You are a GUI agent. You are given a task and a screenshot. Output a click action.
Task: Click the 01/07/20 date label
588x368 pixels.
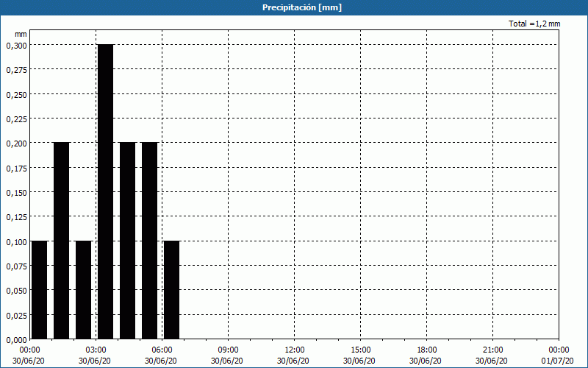(559, 361)
